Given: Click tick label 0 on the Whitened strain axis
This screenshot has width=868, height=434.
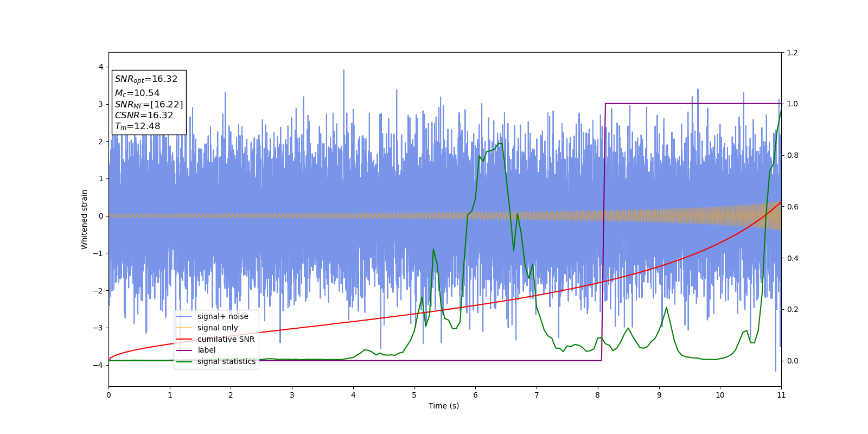Looking at the screenshot, I should click(100, 216).
